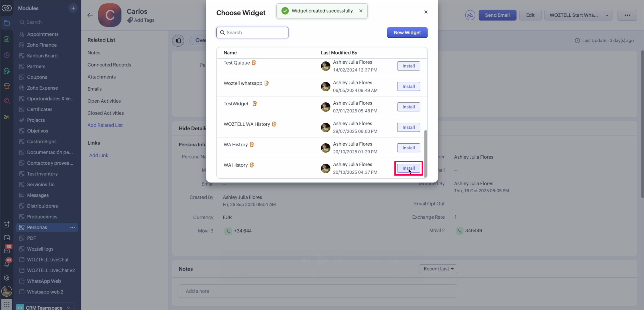
Task: Open the mail icon with the 69 badge
Action: click(x=7, y=251)
